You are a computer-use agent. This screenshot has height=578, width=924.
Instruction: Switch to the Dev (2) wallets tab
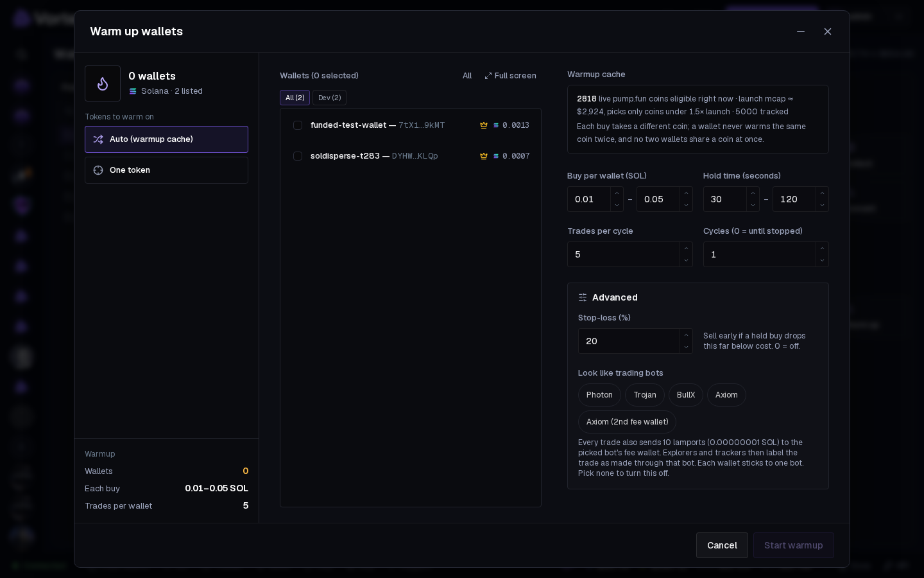click(330, 98)
